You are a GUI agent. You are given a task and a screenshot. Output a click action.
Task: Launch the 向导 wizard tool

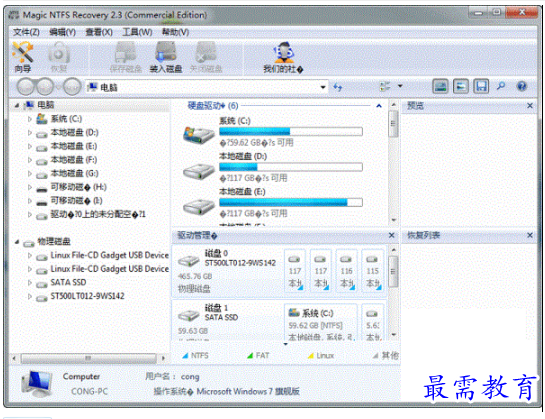tap(23, 57)
